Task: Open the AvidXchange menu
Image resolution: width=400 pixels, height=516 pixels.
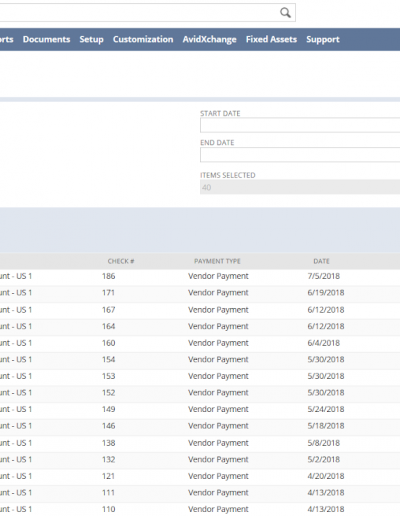Action: tap(209, 39)
